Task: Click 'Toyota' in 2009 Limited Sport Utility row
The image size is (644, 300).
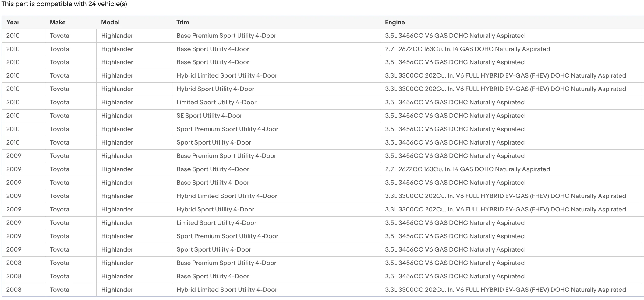Action: pos(59,223)
